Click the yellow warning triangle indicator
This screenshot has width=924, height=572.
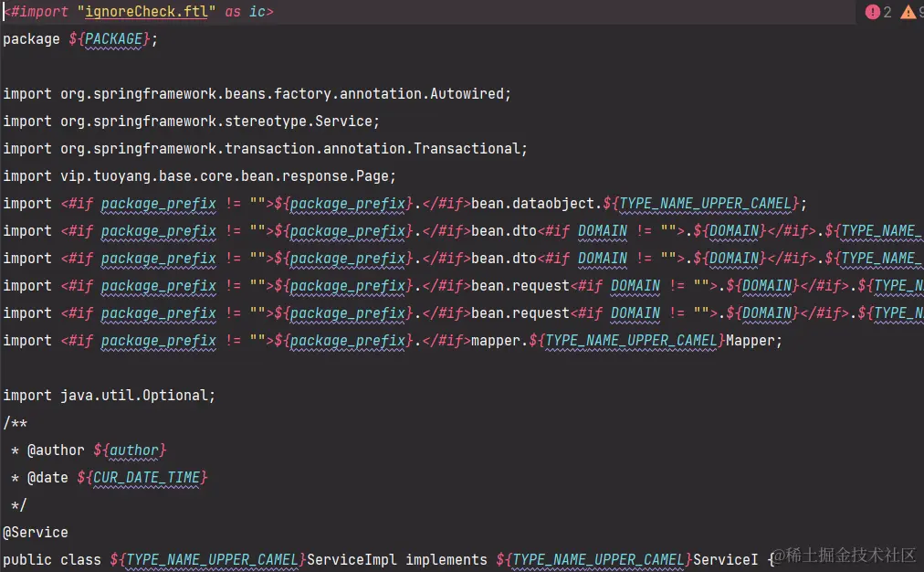(908, 12)
